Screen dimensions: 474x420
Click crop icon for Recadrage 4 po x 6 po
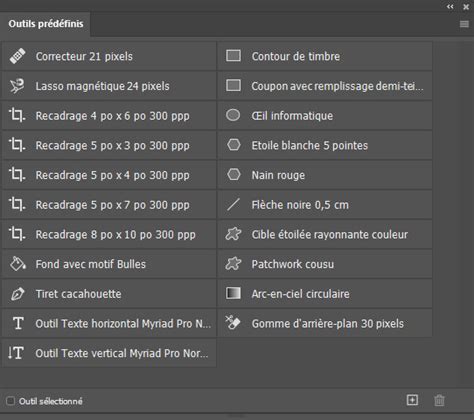click(x=17, y=115)
